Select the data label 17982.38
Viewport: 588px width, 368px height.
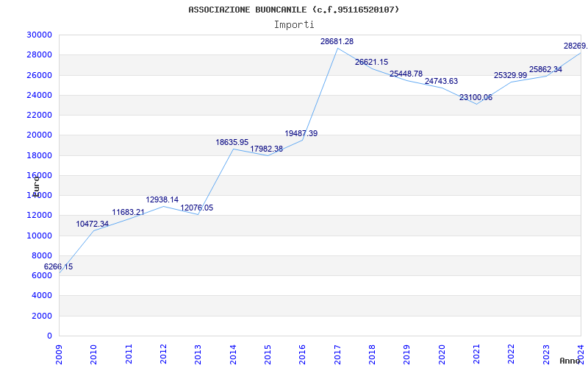tap(266, 149)
